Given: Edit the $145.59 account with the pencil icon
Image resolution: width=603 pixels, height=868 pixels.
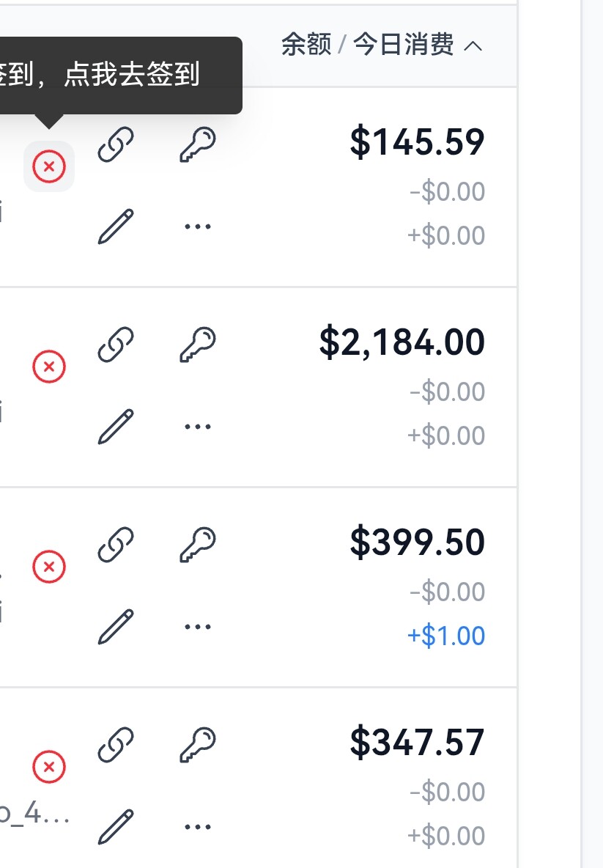Looking at the screenshot, I should [116, 227].
